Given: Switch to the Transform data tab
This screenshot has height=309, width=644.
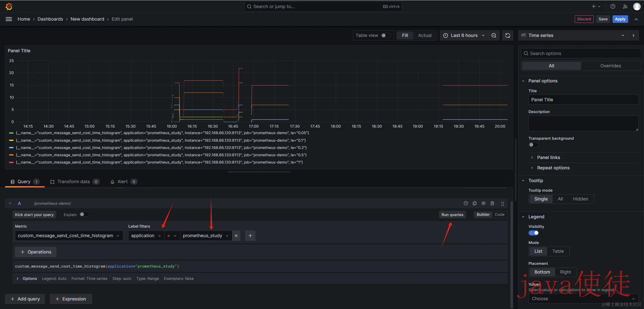Looking at the screenshot, I should [75, 182].
